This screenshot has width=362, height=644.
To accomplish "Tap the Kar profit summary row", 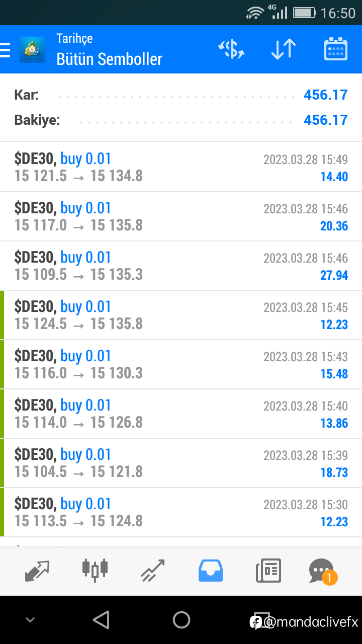I will (x=181, y=95).
